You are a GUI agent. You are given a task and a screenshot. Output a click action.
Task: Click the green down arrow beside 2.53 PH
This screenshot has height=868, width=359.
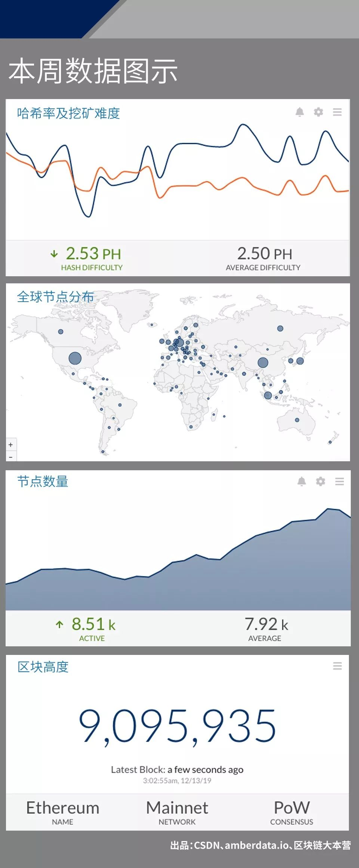click(x=54, y=254)
